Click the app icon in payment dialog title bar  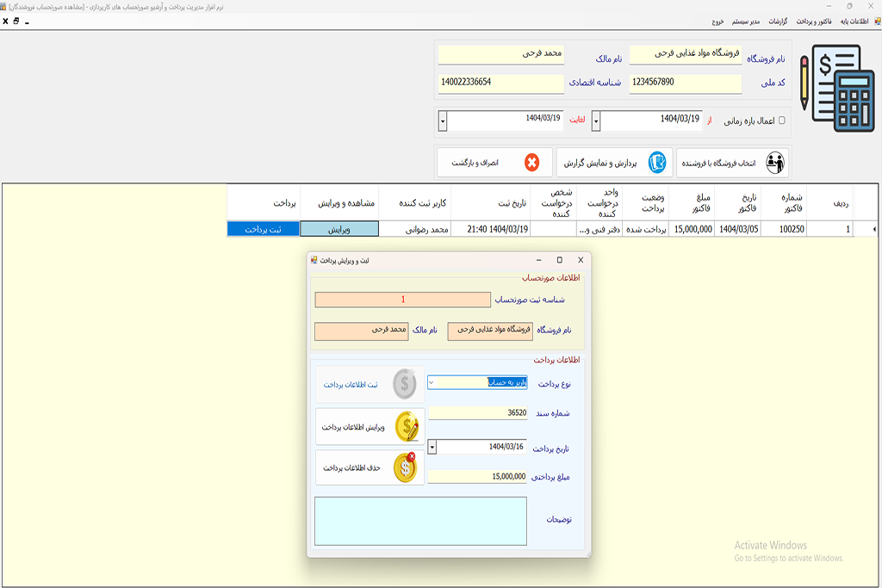coord(314,260)
